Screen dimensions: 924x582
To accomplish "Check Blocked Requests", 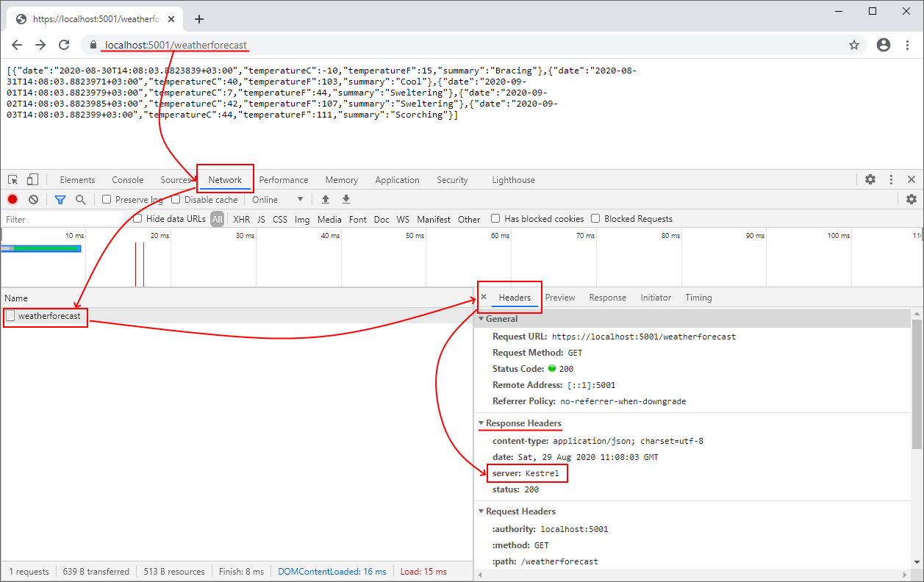I will click(596, 218).
